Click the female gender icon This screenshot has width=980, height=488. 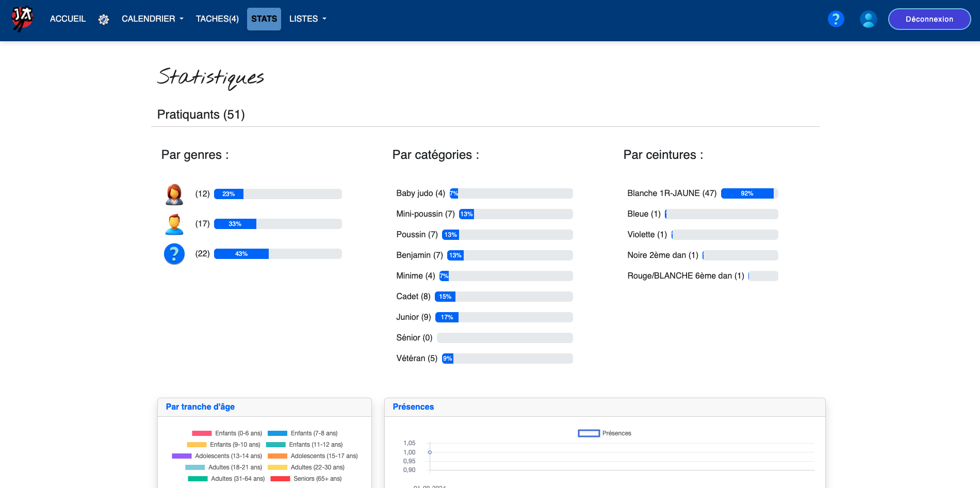(174, 194)
